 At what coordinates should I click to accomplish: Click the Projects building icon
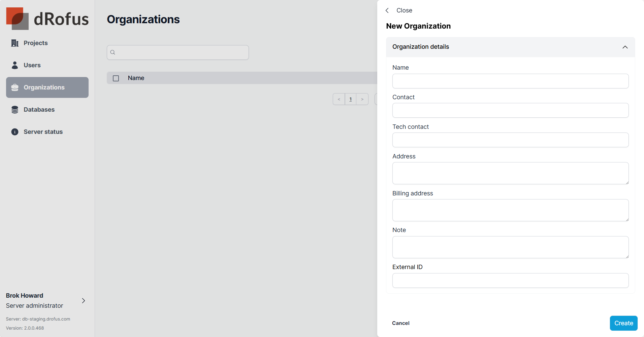tap(15, 43)
